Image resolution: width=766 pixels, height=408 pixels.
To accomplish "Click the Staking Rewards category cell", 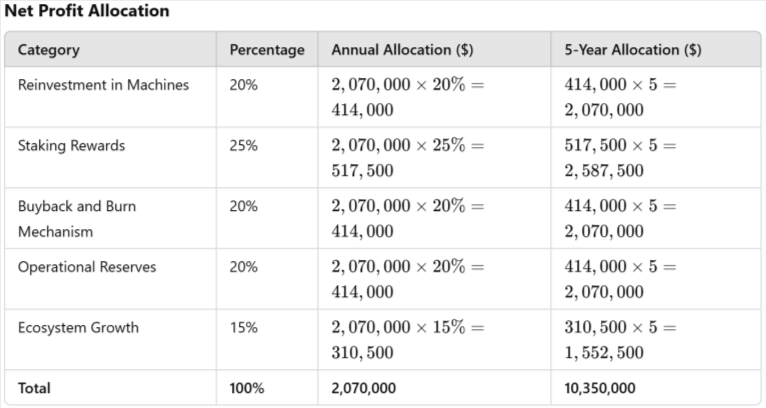I will click(71, 146).
